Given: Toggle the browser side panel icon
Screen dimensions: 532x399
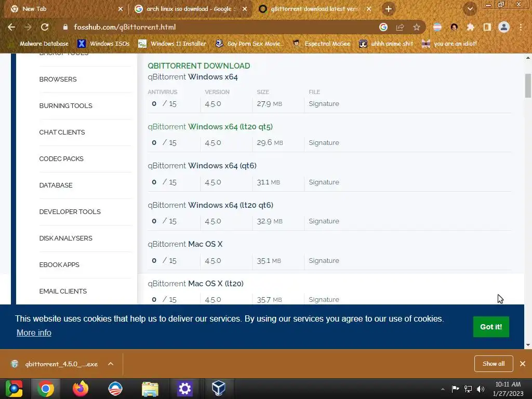Looking at the screenshot, I should pos(487,27).
